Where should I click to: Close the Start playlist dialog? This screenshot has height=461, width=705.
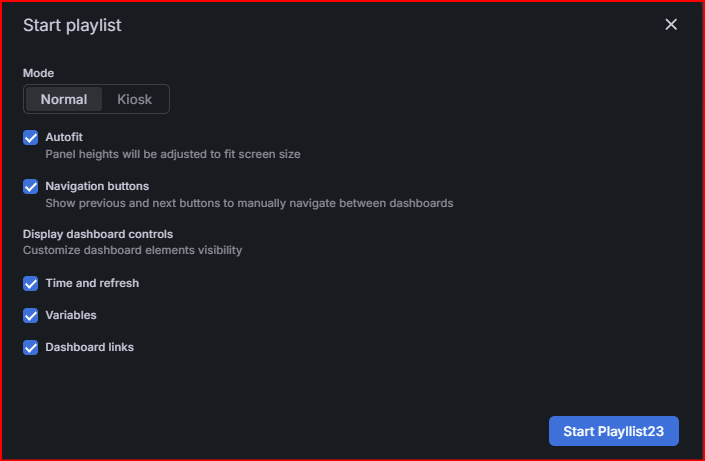[671, 24]
